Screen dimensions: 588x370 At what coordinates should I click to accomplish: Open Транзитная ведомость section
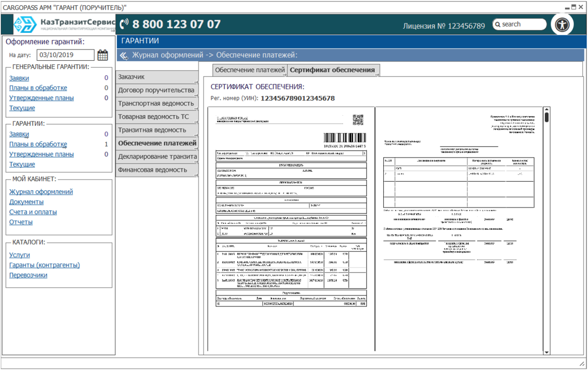pyautogui.click(x=157, y=130)
